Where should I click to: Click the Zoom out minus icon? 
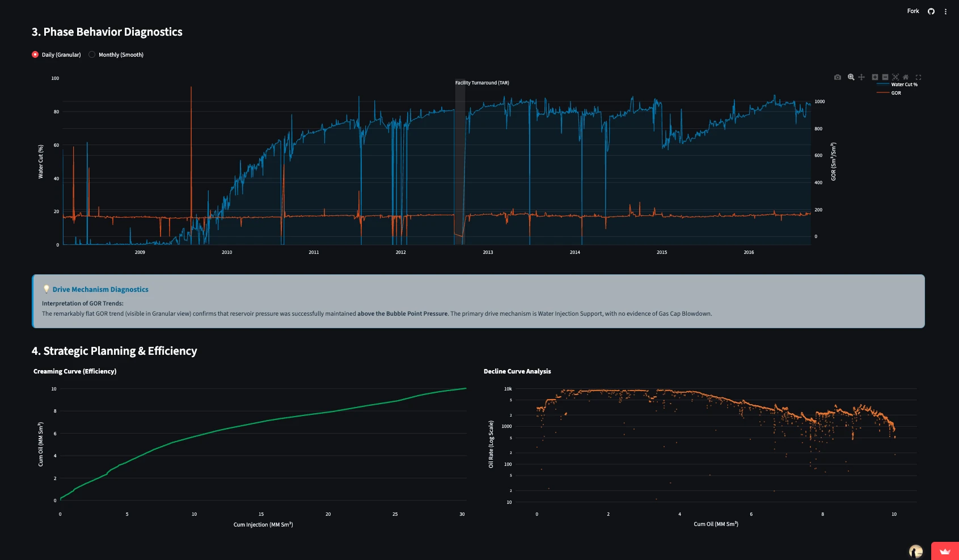click(x=885, y=77)
